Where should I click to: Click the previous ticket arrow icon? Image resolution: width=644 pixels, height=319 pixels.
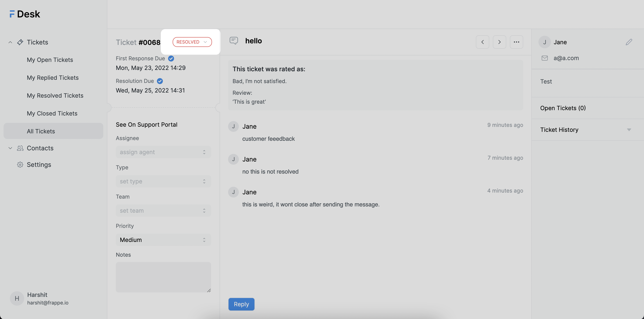click(482, 42)
